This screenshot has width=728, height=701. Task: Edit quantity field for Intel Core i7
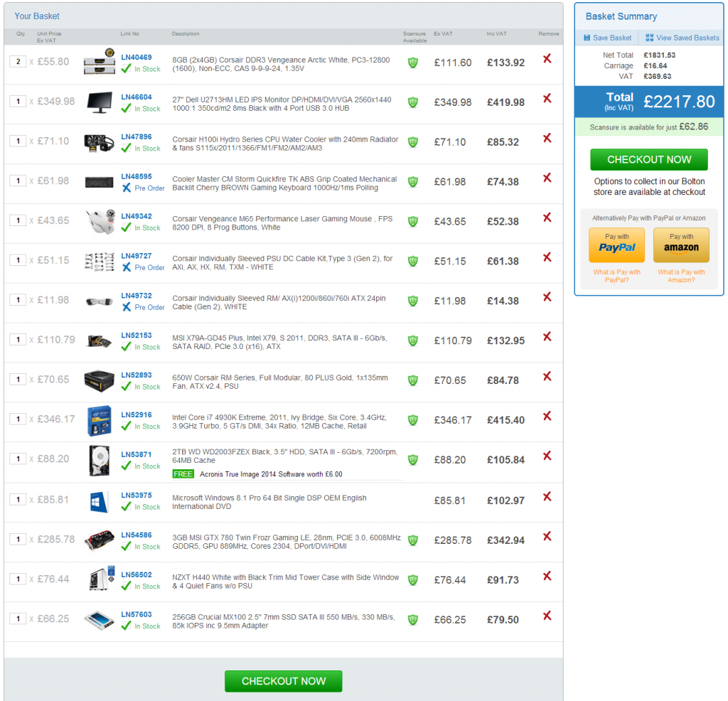[x=18, y=419]
